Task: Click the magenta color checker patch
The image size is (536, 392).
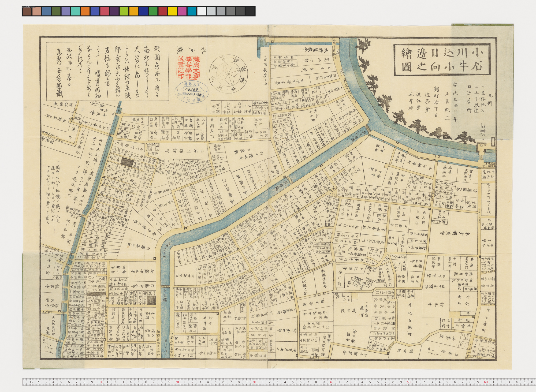Action: (x=182, y=11)
